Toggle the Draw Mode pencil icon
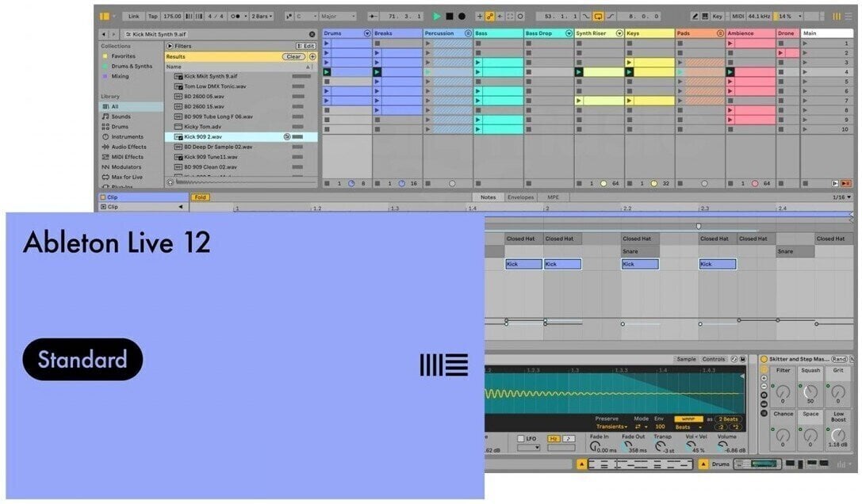The height and width of the screenshot is (504, 862). pos(695,17)
